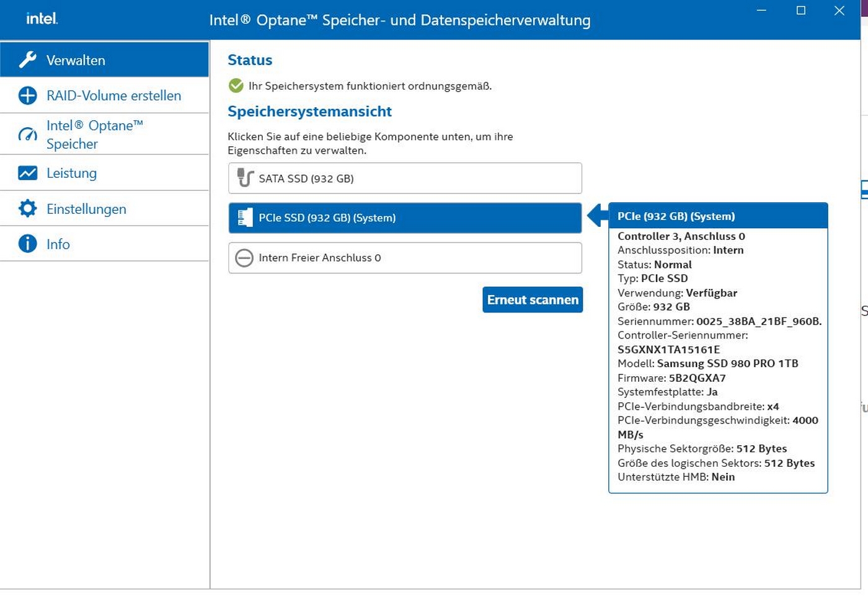Show the Info page

pos(104,244)
